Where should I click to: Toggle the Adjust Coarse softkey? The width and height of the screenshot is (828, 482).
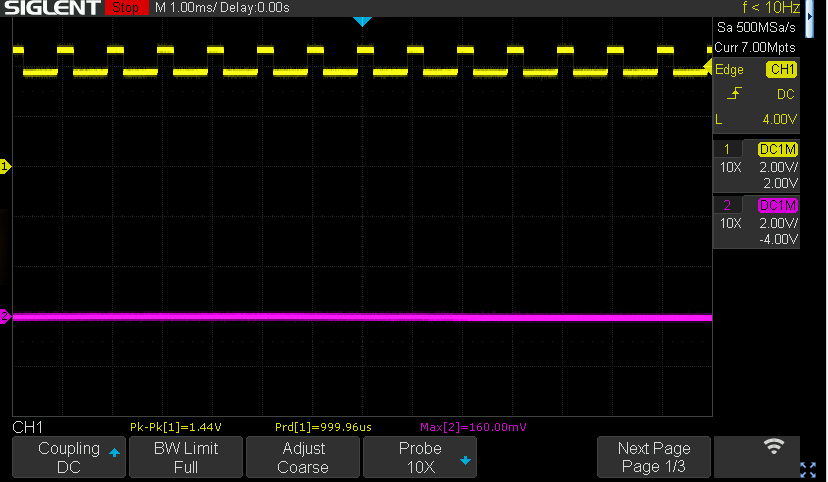tap(303, 457)
